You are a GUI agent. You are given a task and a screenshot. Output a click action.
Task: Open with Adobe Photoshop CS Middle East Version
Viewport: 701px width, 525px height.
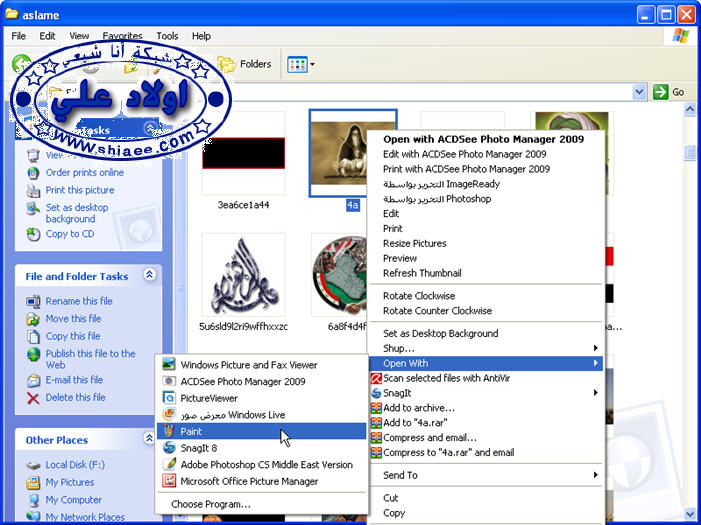pos(262,464)
